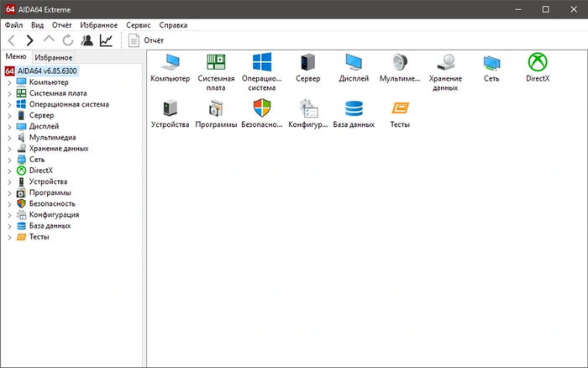The height and width of the screenshot is (368, 588).
Task: Click the Refresh icon in the toolbar
Action: tap(67, 40)
